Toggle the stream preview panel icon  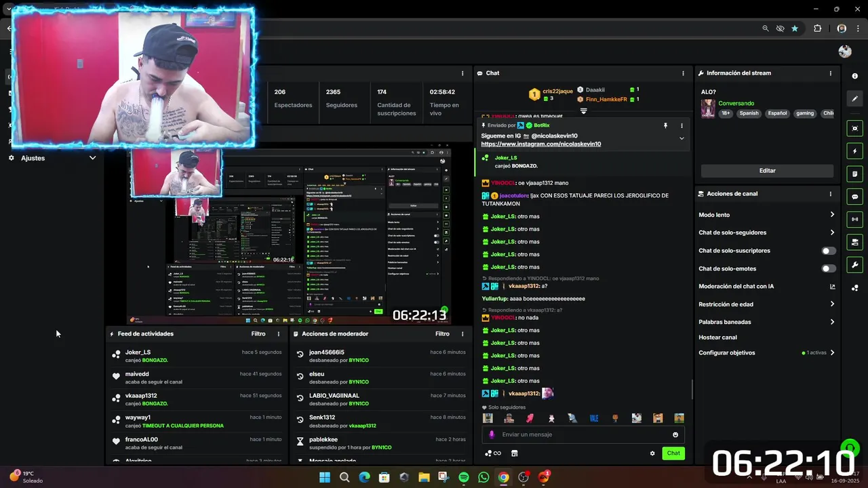coord(854,128)
